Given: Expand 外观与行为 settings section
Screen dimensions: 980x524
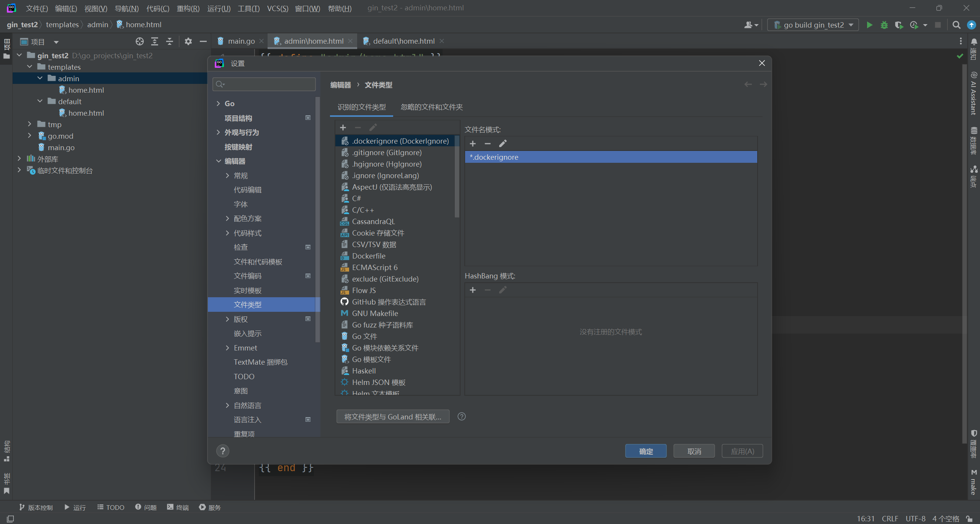Looking at the screenshot, I should (218, 133).
